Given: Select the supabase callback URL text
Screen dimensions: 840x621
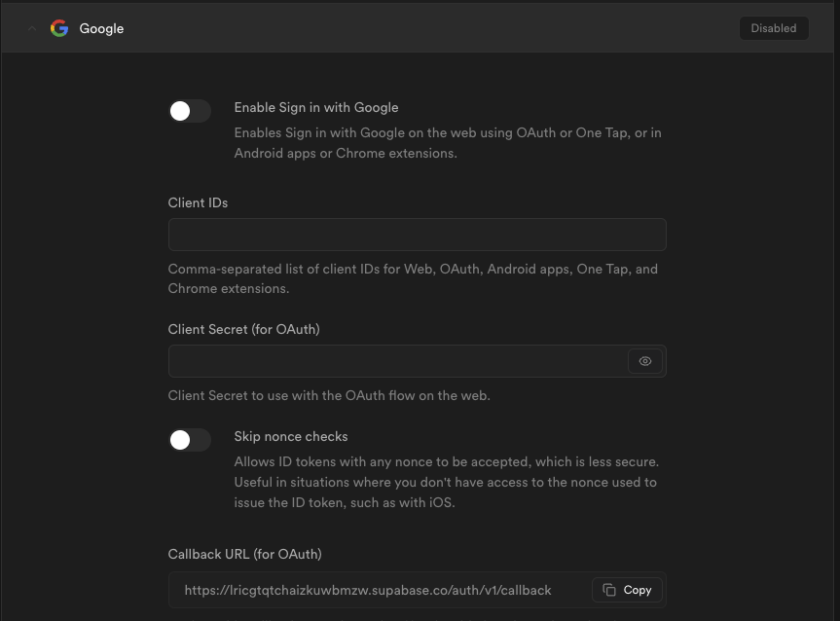Looking at the screenshot, I should (x=368, y=590).
